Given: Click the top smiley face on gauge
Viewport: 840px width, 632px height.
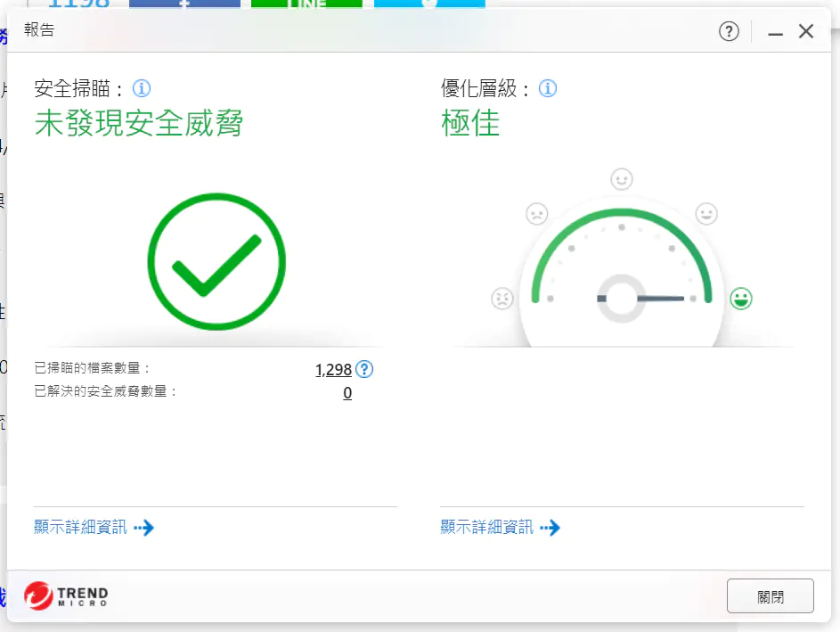Looking at the screenshot, I should click(622, 179).
